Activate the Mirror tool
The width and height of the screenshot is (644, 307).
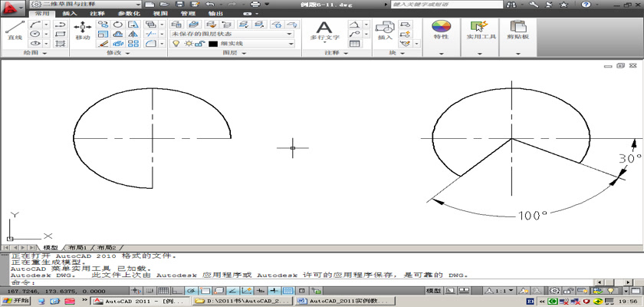(x=133, y=34)
